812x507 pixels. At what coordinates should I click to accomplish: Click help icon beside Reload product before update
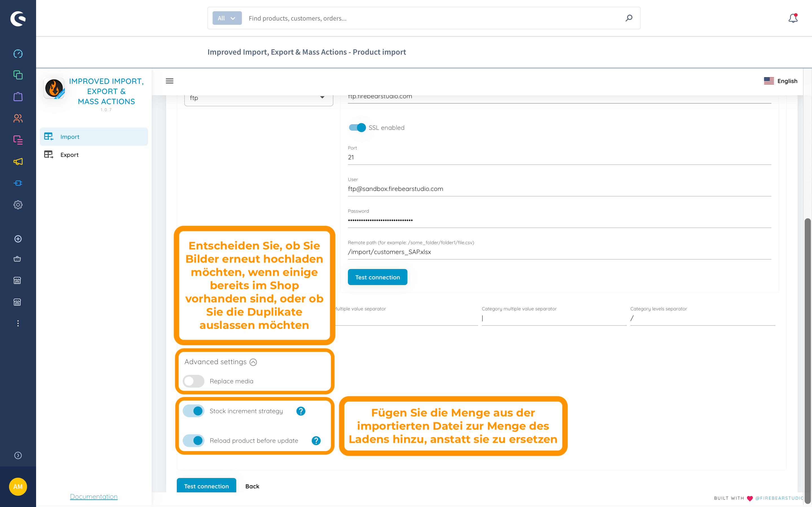coord(316,441)
